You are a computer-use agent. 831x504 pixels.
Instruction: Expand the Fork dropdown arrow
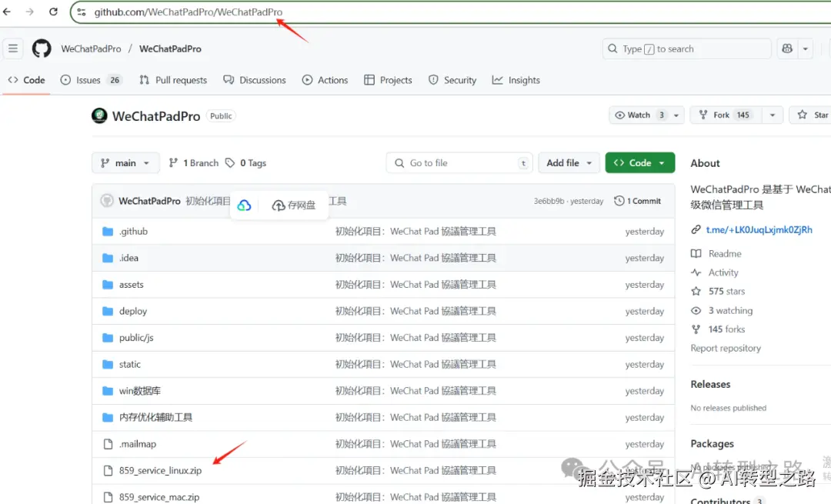773,115
